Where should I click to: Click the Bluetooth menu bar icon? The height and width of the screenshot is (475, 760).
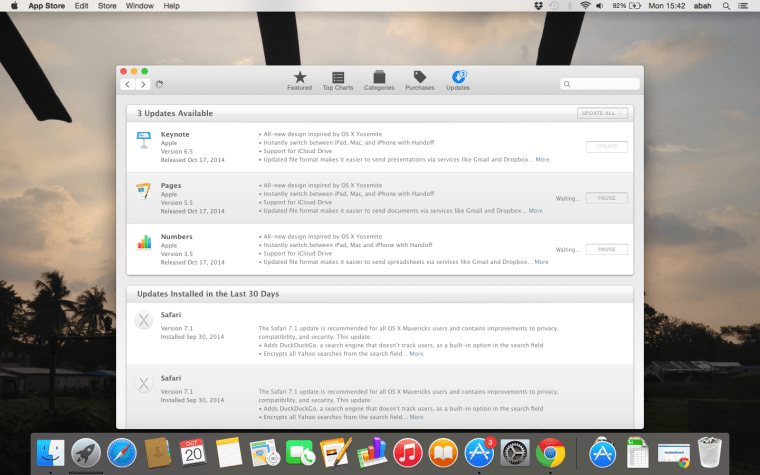coord(570,6)
